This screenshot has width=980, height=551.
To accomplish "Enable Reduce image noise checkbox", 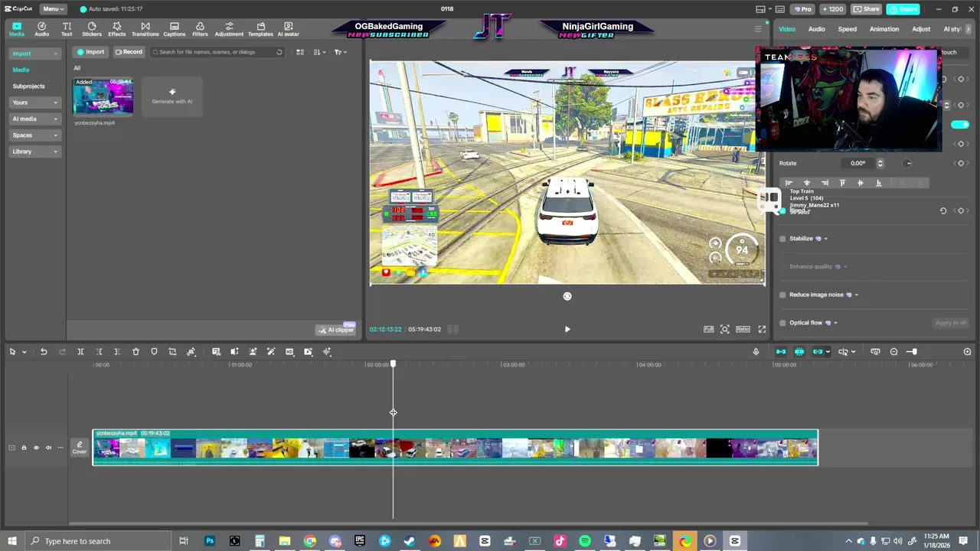I will click(x=782, y=295).
